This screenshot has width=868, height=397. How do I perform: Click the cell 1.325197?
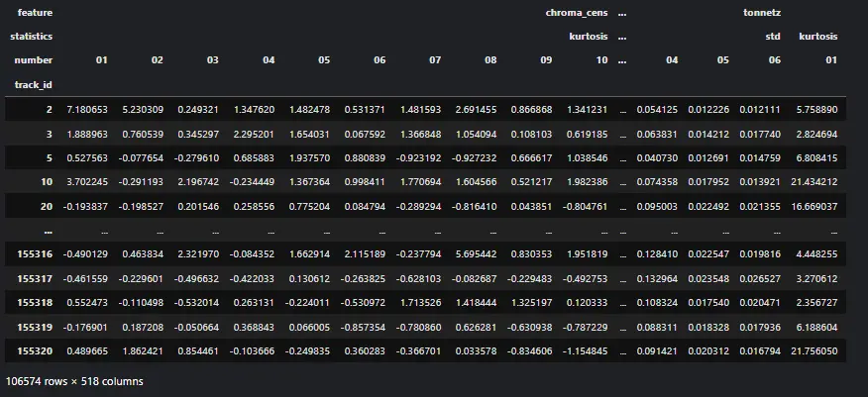click(x=531, y=302)
